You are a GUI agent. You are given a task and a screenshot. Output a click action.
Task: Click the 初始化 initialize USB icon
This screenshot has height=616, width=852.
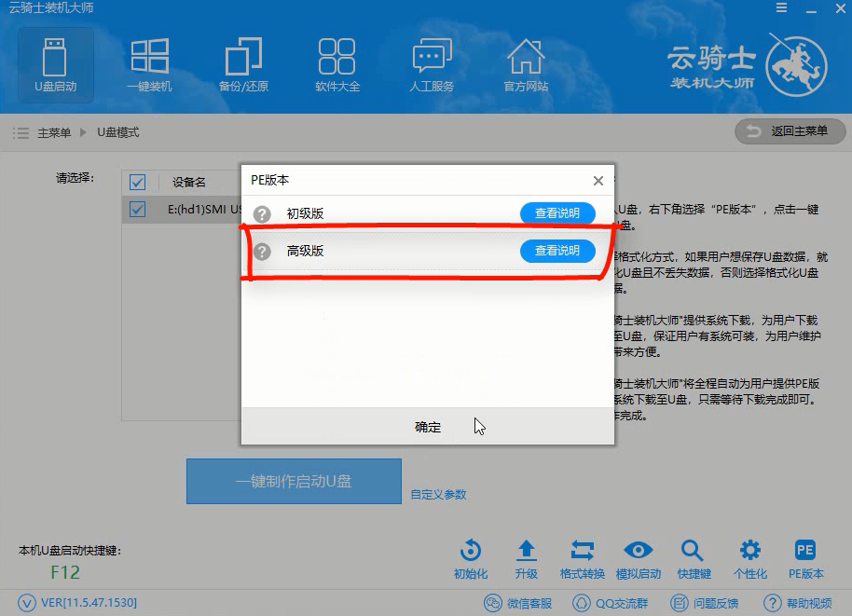[470, 556]
